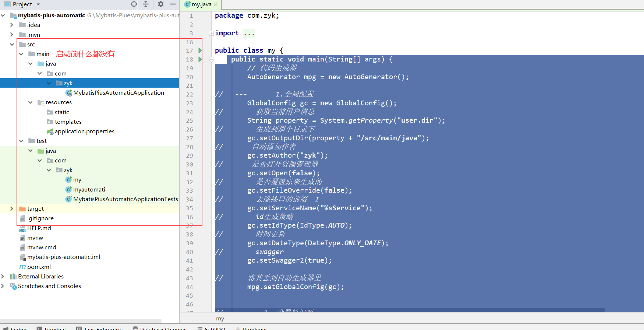644x330 pixels.
Task: Select the HELP.md markdown file icon
Action: point(22,228)
